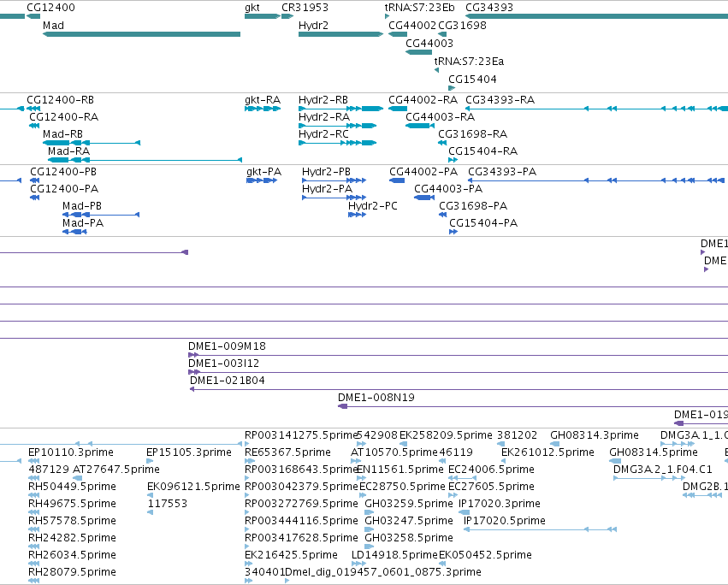Select the CG44002-RA transcript label
This screenshot has width=728, height=585.
click(423, 100)
